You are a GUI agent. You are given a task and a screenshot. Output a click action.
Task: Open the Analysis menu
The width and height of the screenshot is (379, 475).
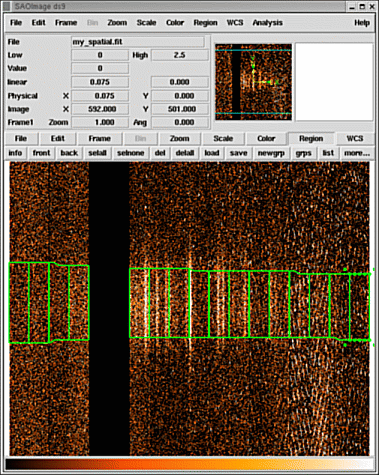267,23
